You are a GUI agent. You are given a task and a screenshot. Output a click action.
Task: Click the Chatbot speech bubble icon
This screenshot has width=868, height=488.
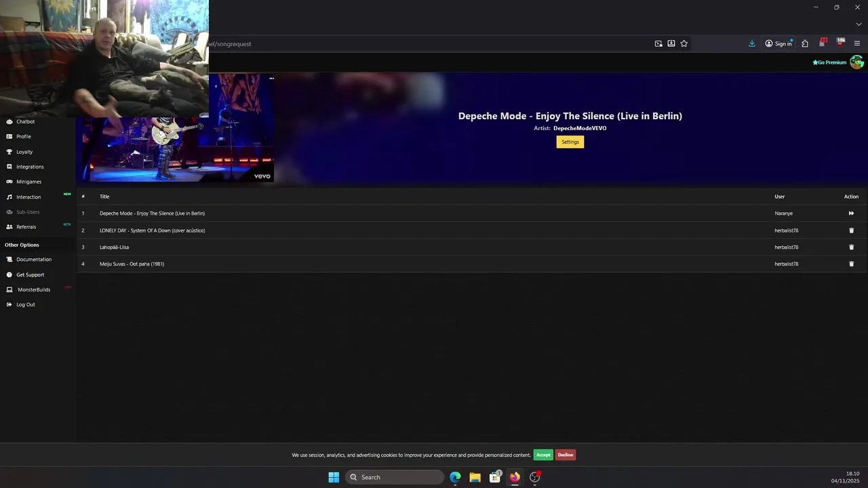tap(9, 122)
